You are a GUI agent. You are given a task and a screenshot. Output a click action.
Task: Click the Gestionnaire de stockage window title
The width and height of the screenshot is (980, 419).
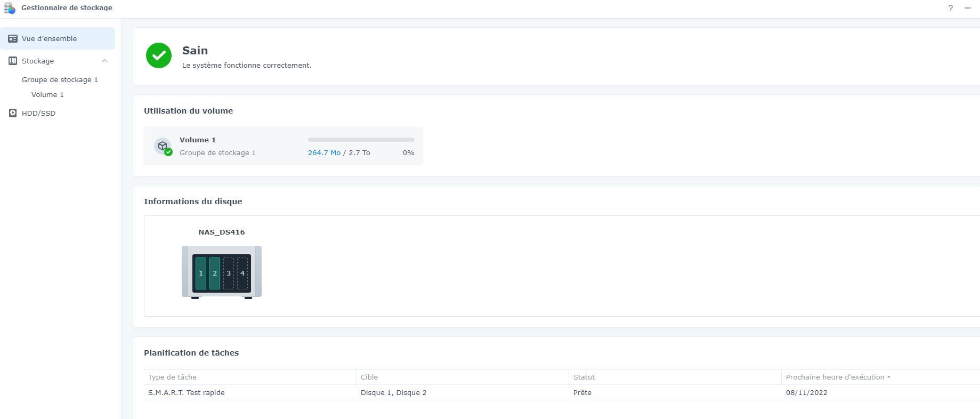(x=67, y=8)
